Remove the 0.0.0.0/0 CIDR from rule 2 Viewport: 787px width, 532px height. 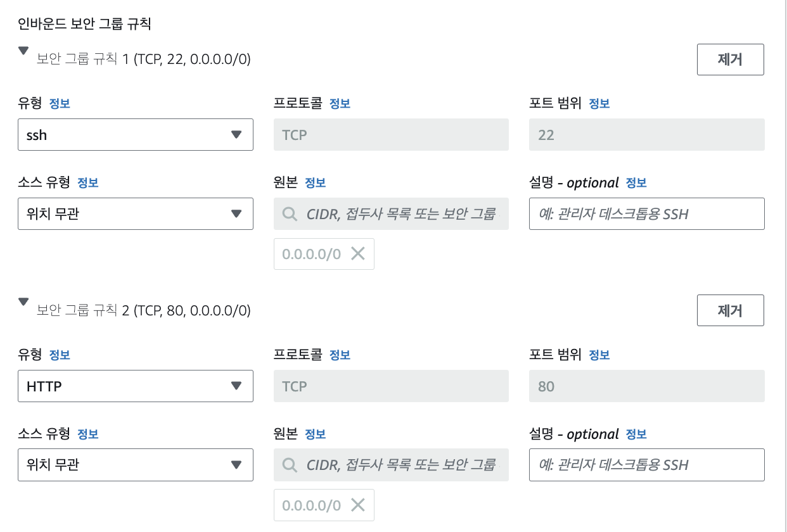pos(358,505)
